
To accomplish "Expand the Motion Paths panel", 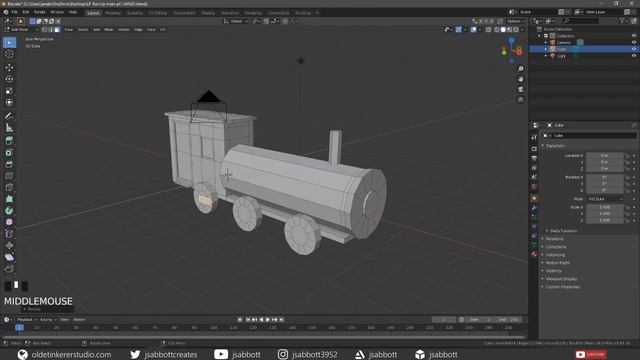I will pos(558,263).
